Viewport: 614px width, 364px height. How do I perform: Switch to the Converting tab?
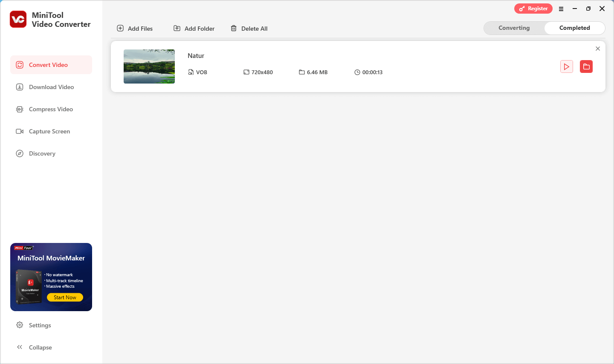(x=514, y=28)
